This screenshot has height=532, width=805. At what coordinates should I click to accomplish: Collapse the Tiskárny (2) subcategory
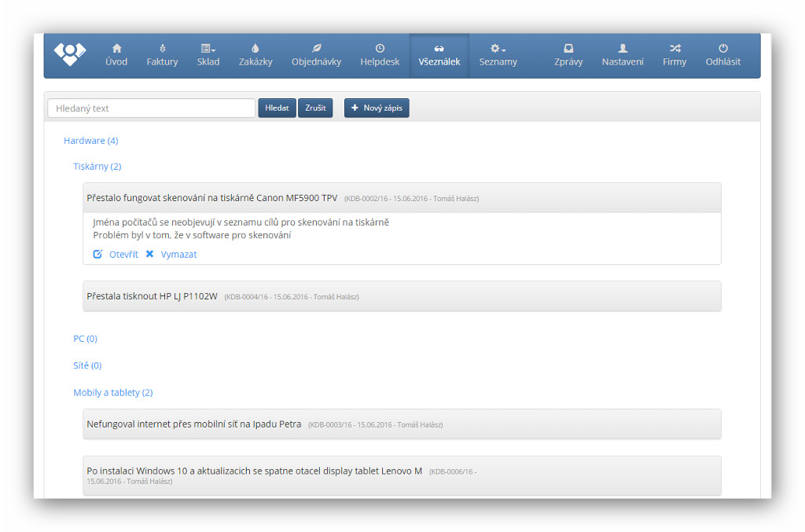tap(97, 167)
